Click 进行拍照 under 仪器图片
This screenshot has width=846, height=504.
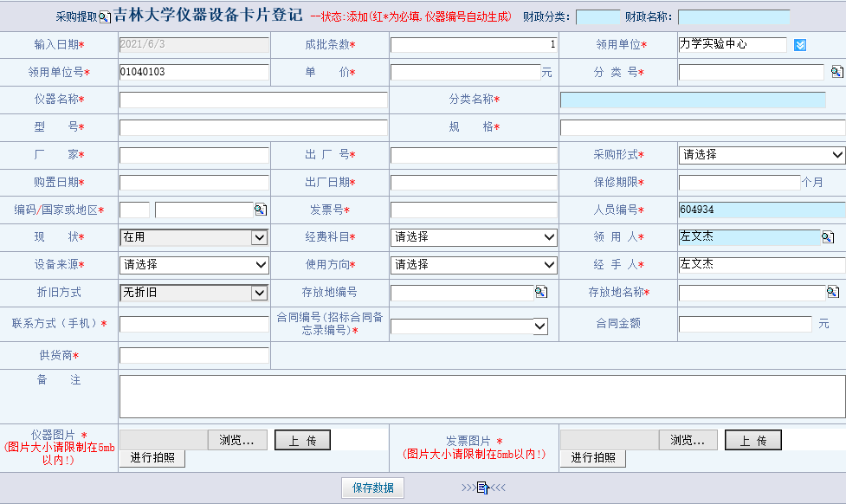point(152,458)
